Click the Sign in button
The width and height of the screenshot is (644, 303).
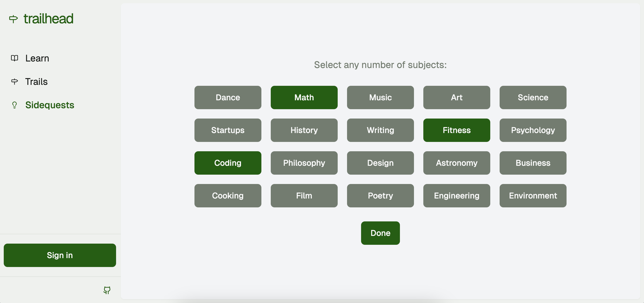(60, 255)
